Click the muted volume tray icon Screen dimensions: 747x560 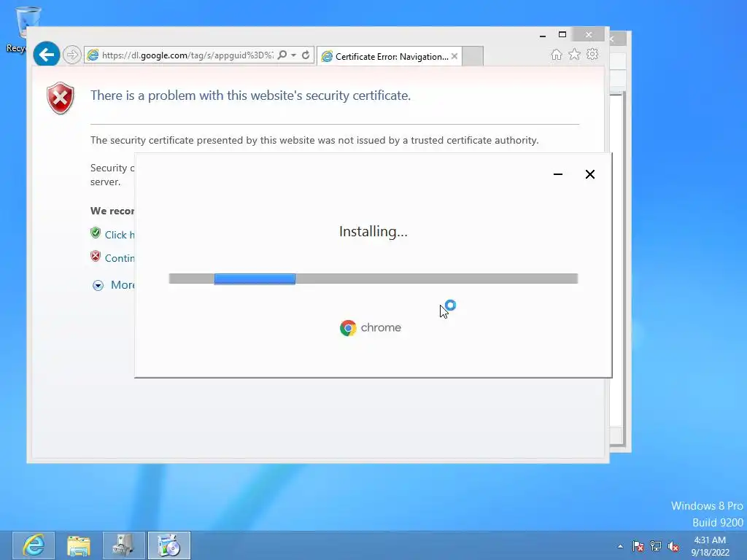673,546
